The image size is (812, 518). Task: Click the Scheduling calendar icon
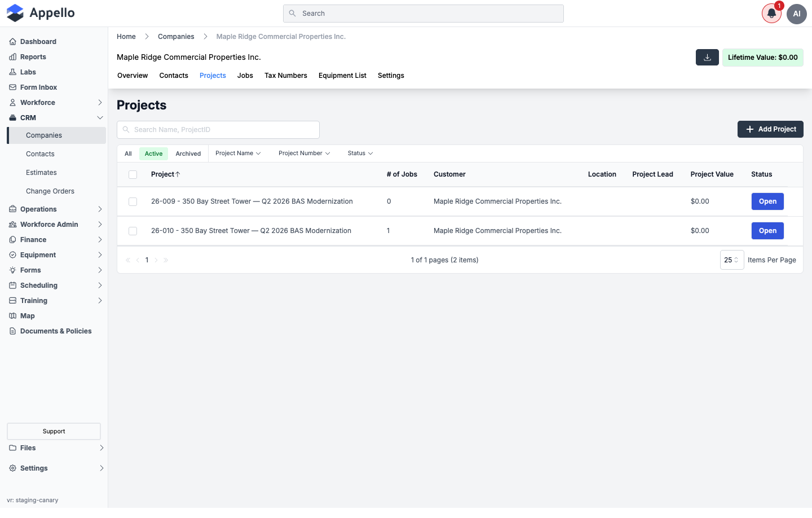pos(12,286)
